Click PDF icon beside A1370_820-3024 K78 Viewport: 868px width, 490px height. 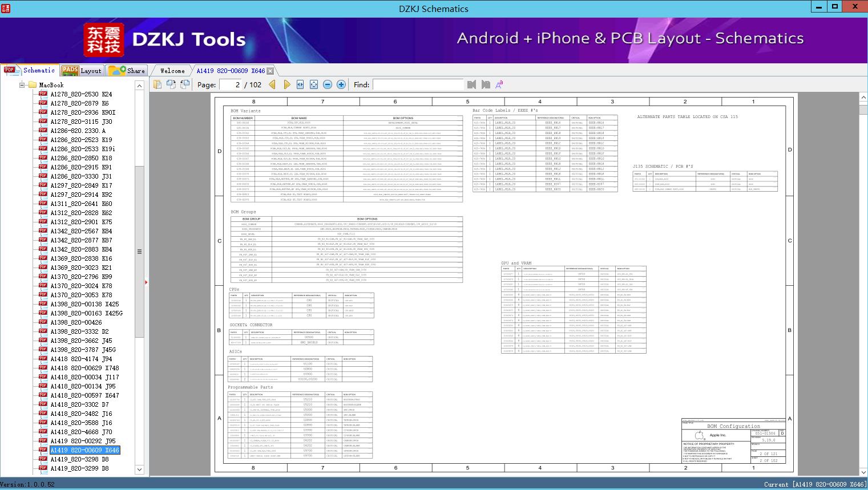pyautogui.click(x=43, y=286)
